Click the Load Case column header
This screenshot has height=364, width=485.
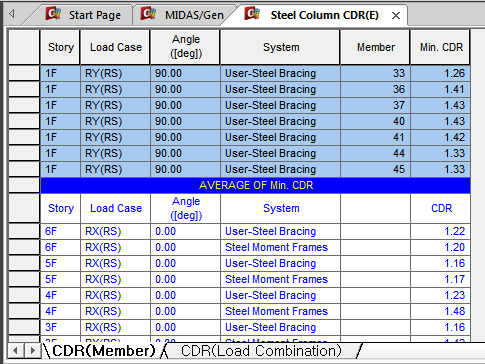[x=116, y=47]
